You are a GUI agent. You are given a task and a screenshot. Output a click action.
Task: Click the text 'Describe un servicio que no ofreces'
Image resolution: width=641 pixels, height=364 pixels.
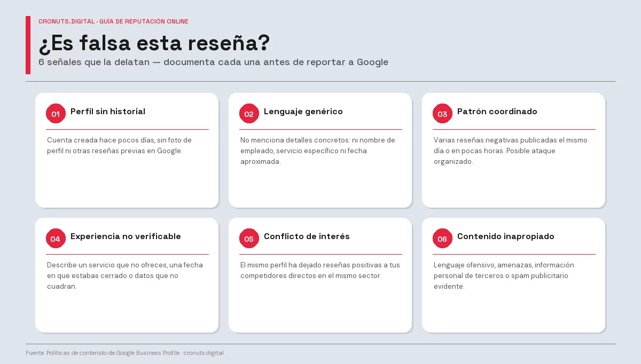(125, 275)
